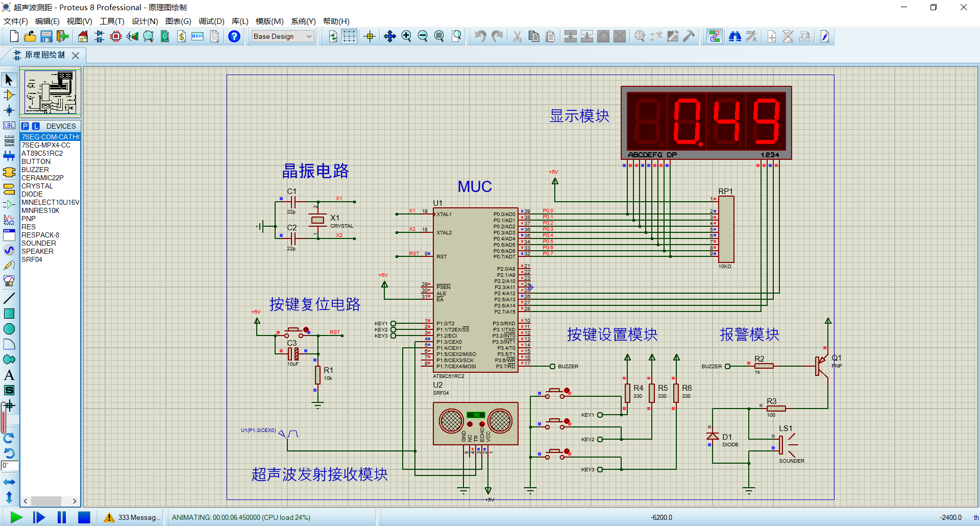The height and width of the screenshot is (526, 980).
Task: Toggle the false origin crosshair icon
Action: tap(370, 36)
